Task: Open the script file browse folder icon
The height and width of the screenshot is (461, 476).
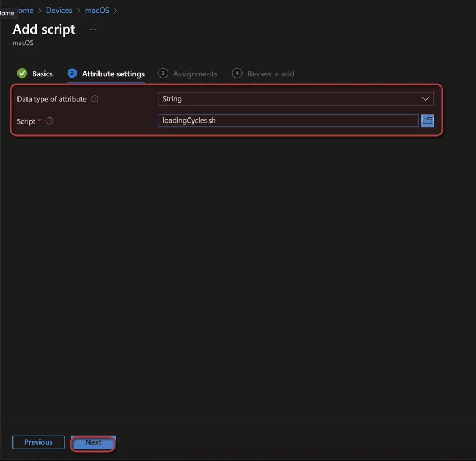Action: 428,121
